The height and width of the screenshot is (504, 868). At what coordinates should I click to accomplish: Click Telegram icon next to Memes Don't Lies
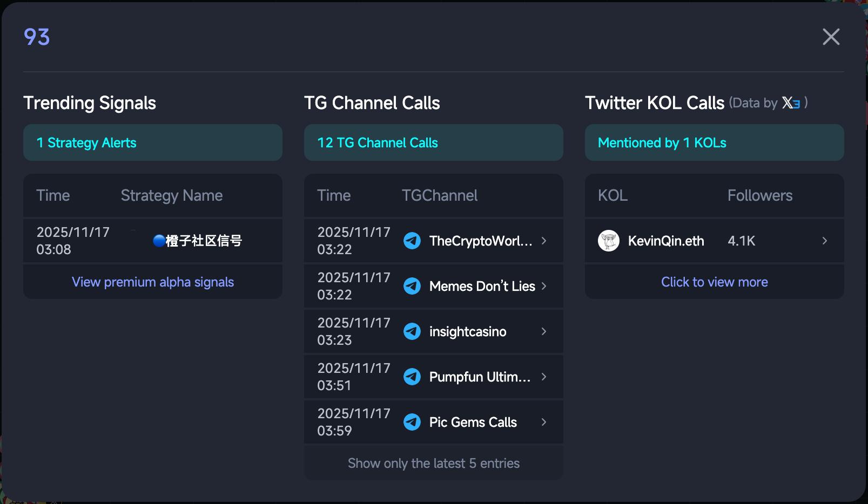pos(412,286)
